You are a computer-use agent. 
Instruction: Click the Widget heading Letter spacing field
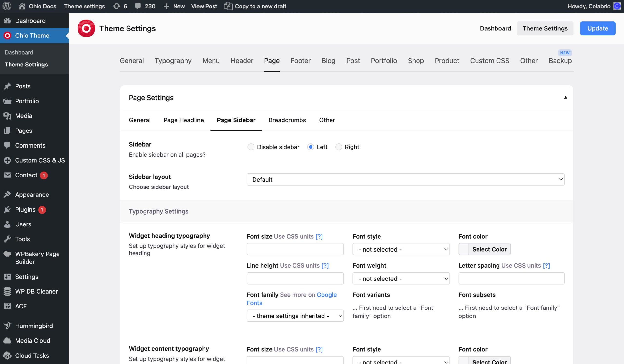pyautogui.click(x=511, y=279)
